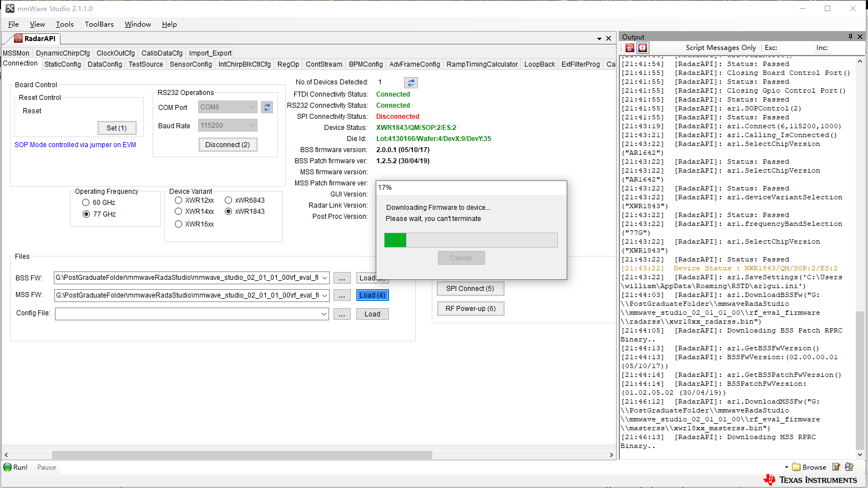Clear the Output log with the trash icon
The width and height of the screenshot is (868, 488).
tap(629, 48)
